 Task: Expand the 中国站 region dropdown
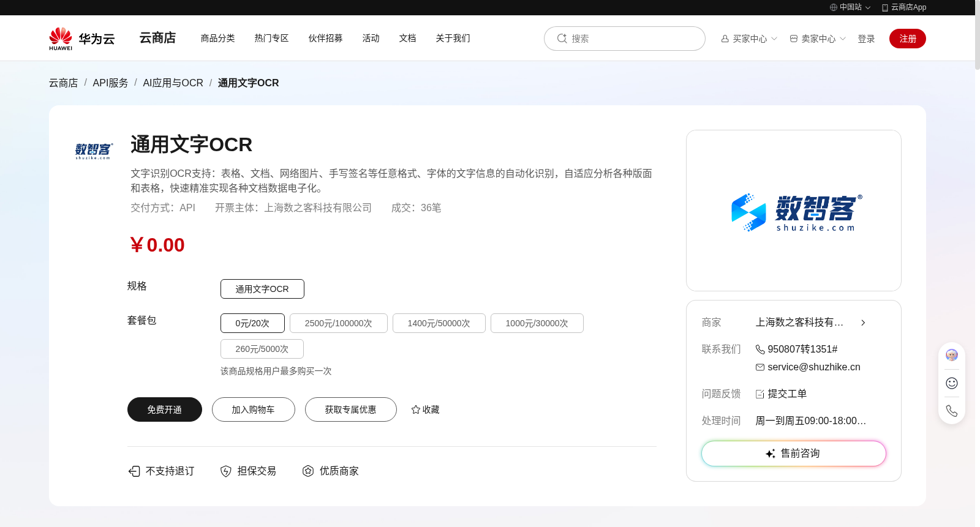(868, 8)
